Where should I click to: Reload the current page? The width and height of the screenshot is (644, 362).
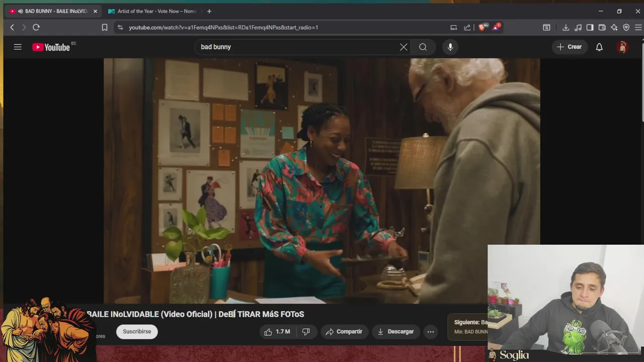click(36, 28)
